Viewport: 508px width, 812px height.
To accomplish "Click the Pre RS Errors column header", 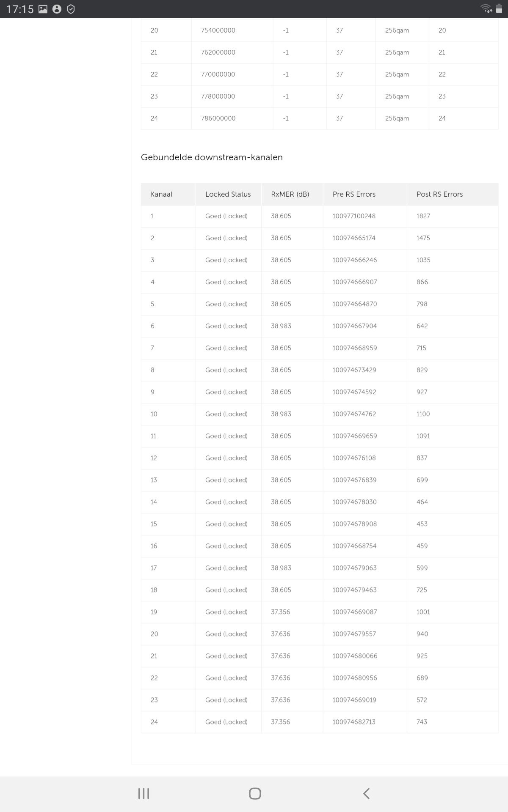I will coord(354,194).
